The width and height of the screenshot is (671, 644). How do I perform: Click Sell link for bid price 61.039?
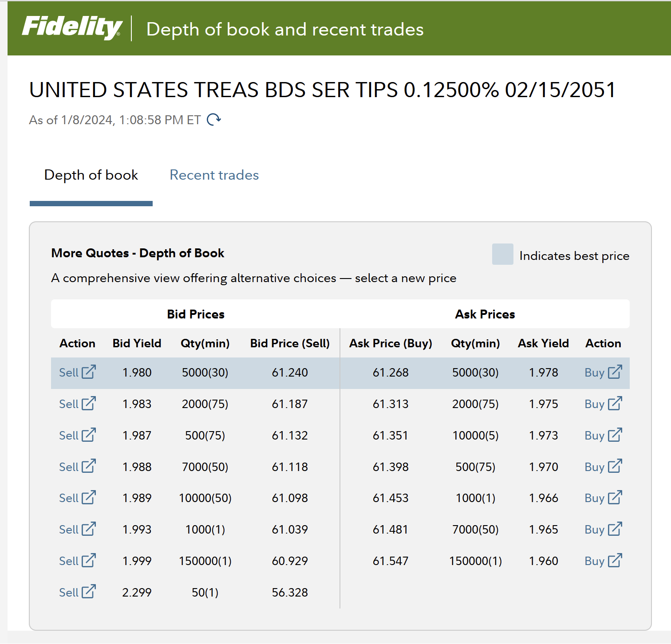click(69, 530)
